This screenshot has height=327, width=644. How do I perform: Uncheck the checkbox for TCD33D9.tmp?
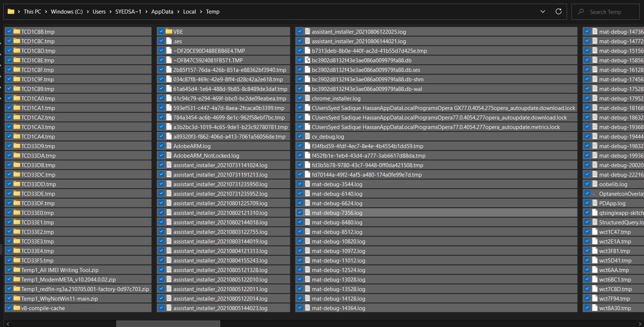click(9, 146)
